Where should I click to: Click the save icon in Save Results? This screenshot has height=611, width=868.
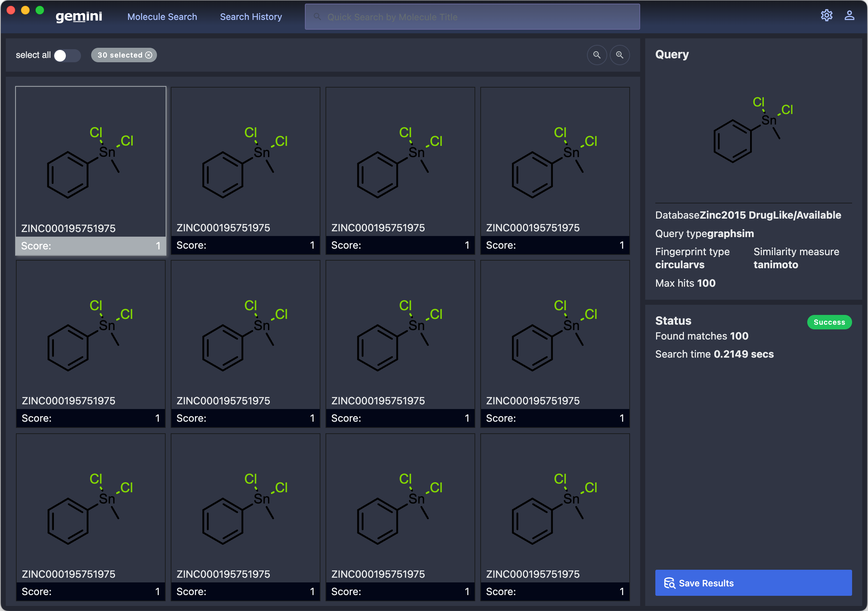[669, 583]
